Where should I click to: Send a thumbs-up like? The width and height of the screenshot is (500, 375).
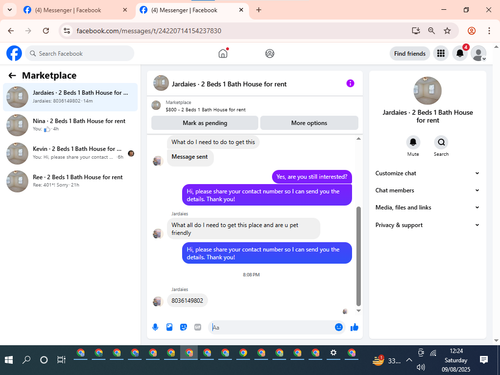[x=354, y=327]
